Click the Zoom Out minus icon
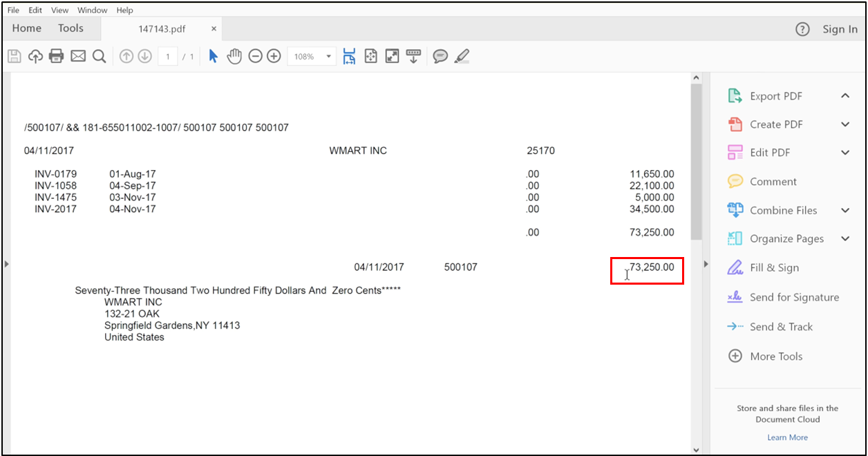The height and width of the screenshot is (456, 868). pyautogui.click(x=256, y=56)
